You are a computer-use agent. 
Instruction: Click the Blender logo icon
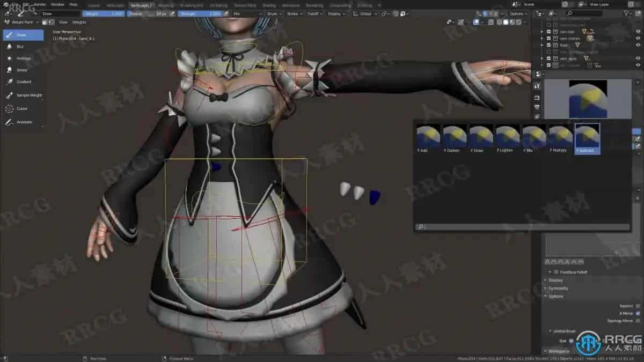click(6, 4)
